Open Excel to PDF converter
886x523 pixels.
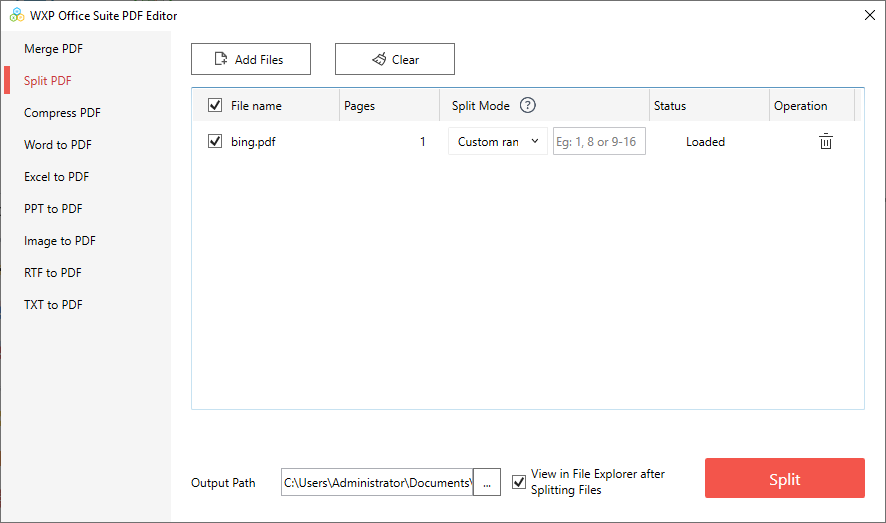[57, 177]
